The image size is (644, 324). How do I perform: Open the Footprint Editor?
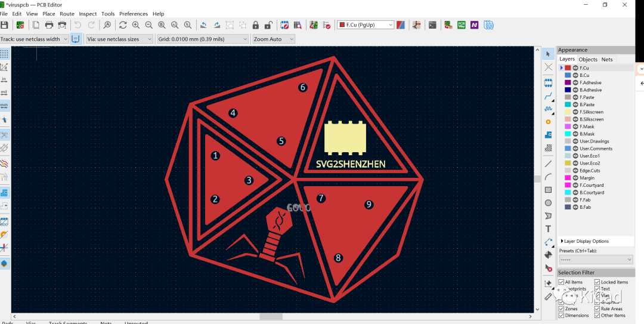[284, 25]
